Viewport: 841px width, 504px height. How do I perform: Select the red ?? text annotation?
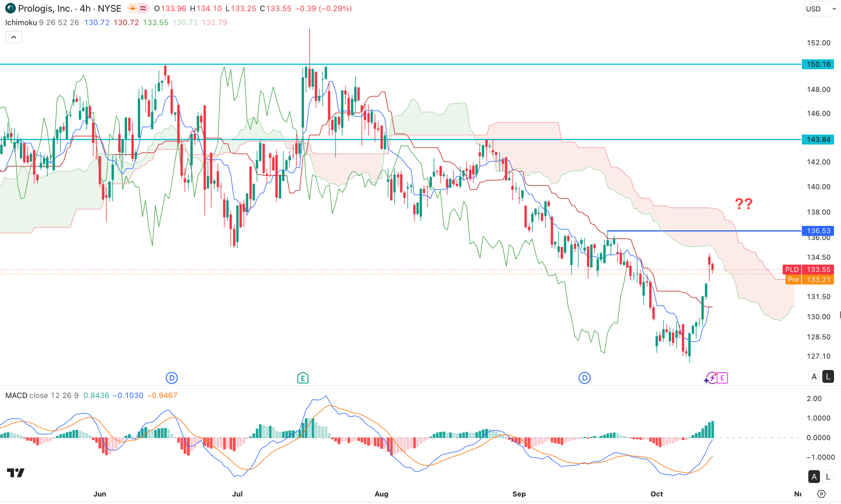click(x=744, y=204)
